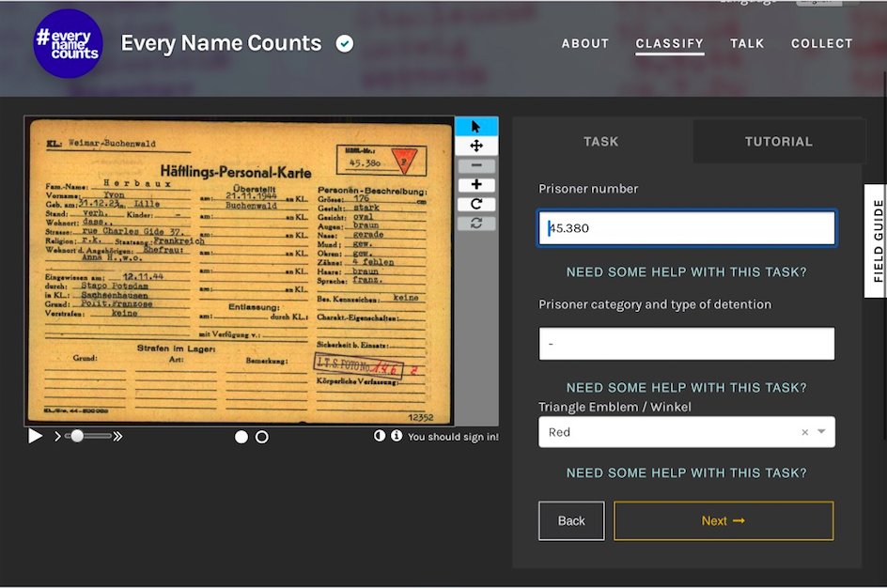Image resolution: width=887 pixels, height=588 pixels.
Task: Click the Every Name Counts logo
Action: [68, 43]
